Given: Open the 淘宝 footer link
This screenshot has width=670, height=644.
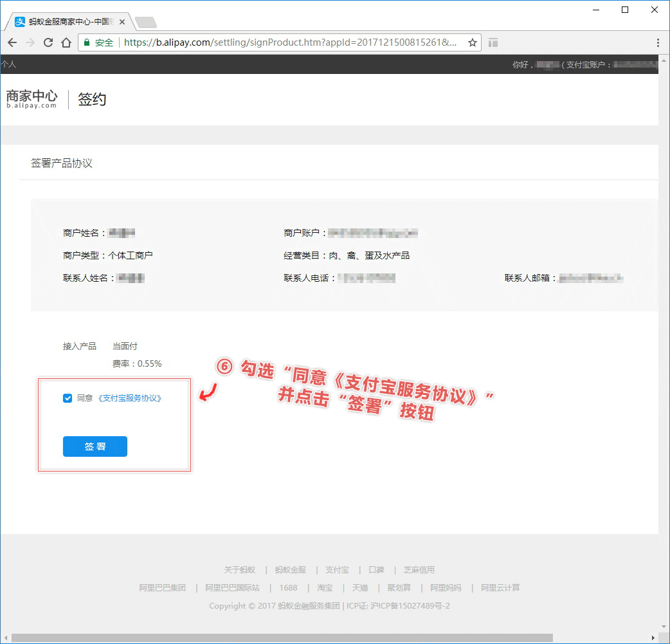Looking at the screenshot, I should point(325,587).
